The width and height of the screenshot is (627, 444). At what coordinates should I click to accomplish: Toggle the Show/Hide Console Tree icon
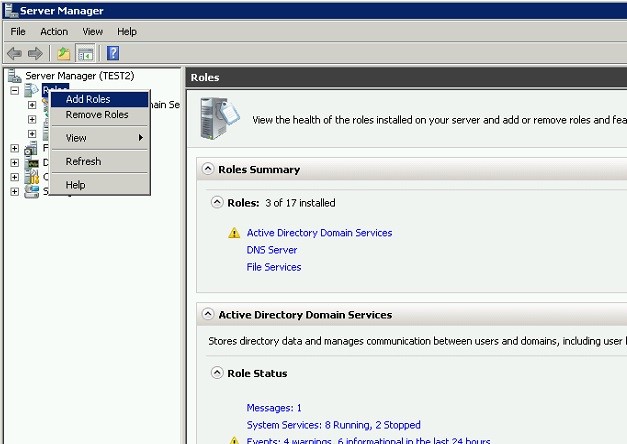(85, 53)
